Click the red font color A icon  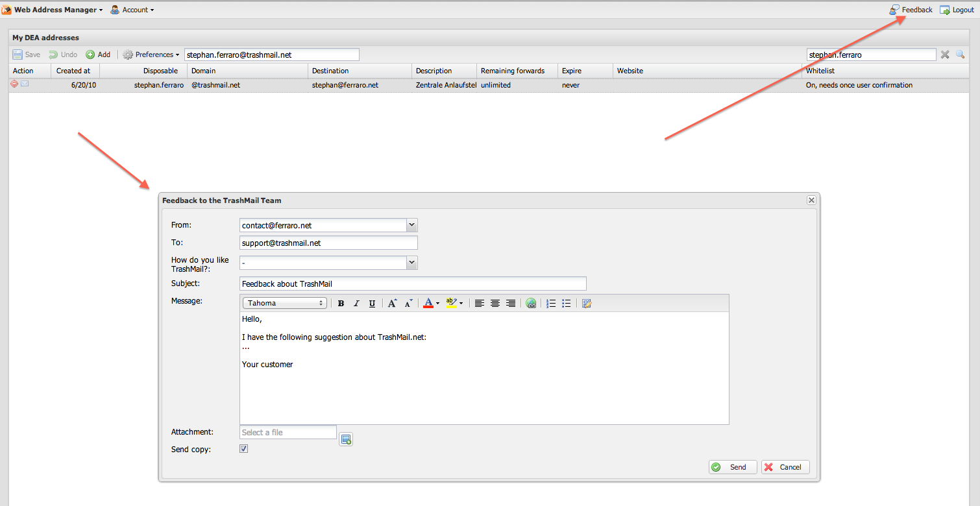coord(428,303)
